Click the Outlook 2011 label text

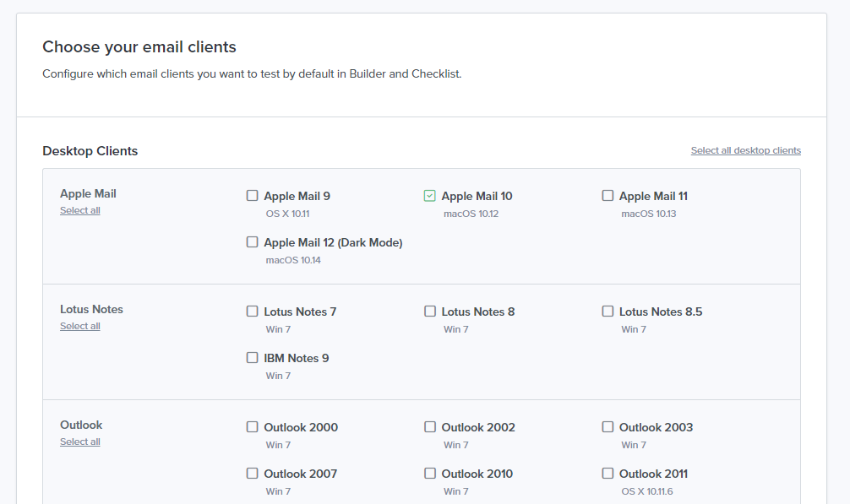click(653, 474)
